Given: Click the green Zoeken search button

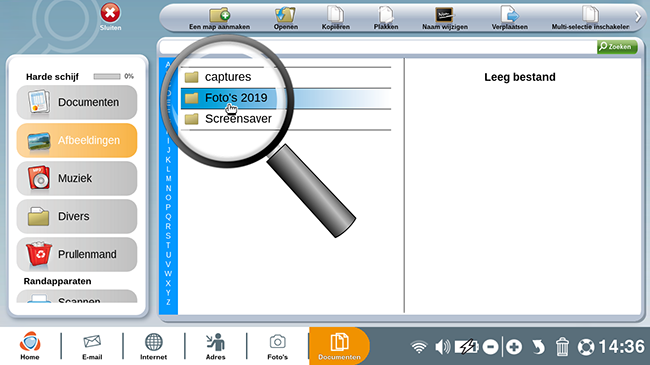Looking at the screenshot, I should click(x=617, y=46).
